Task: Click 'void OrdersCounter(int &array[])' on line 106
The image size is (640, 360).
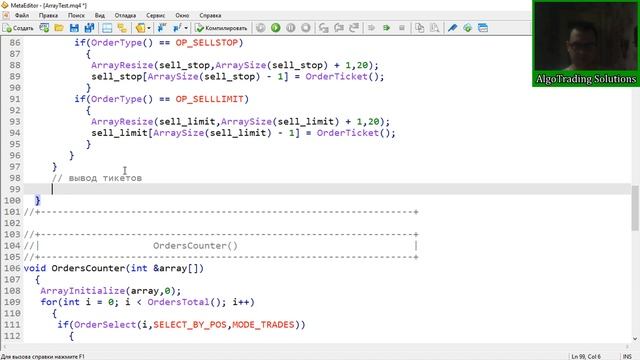Action: click(113, 268)
